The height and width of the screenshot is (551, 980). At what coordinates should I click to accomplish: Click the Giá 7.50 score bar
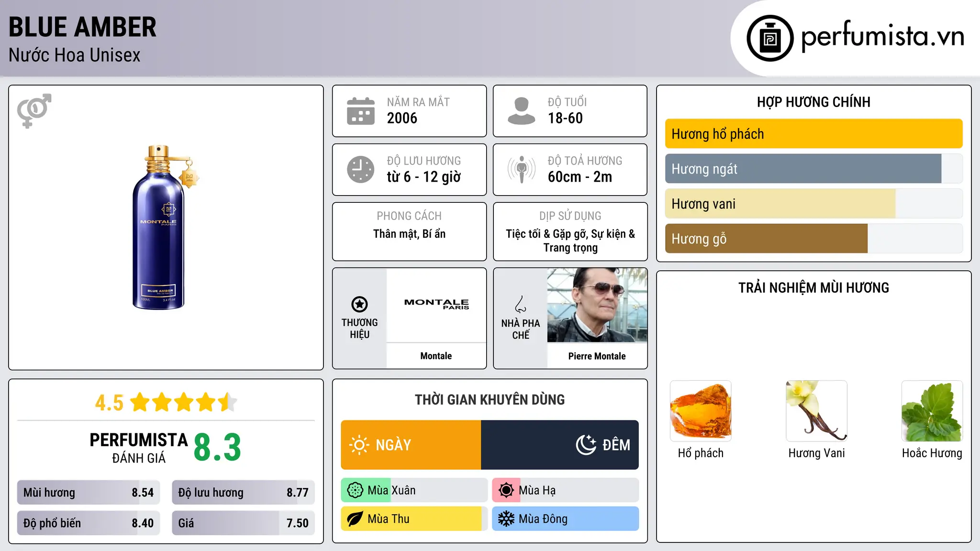tap(243, 523)
